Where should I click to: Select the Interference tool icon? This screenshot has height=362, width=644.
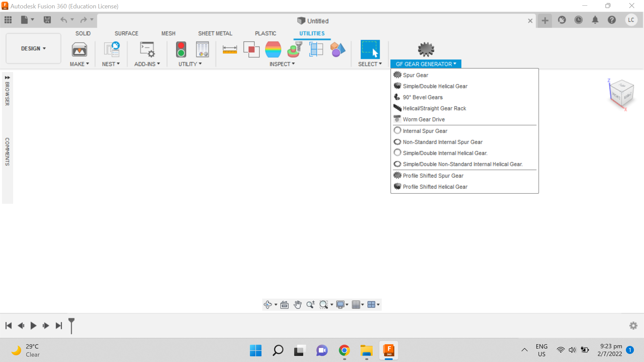click(251, 50)
